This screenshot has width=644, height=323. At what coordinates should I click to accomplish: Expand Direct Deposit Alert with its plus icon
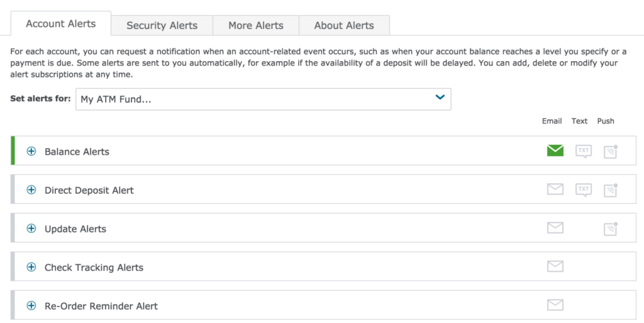tap(31, 190)
